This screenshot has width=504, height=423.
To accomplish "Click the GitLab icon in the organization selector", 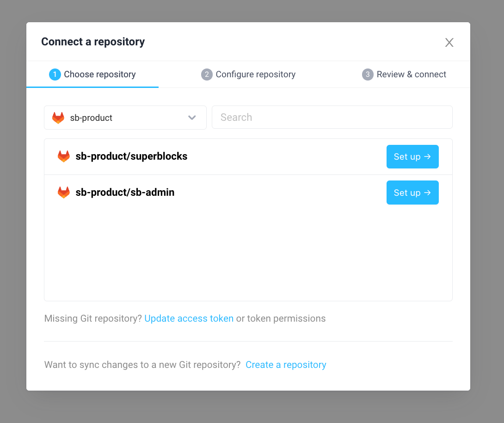I will point(58,118).
